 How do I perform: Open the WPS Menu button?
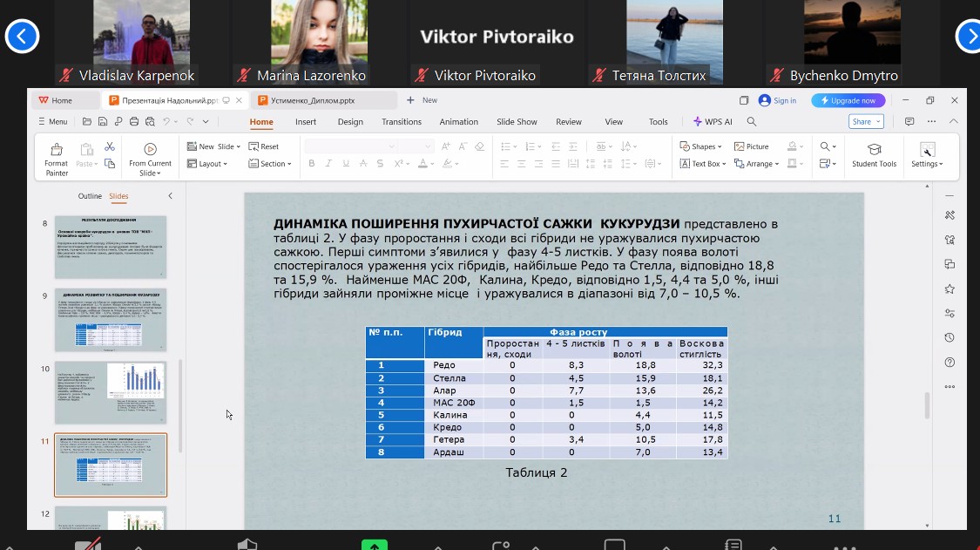coord(52,121)
